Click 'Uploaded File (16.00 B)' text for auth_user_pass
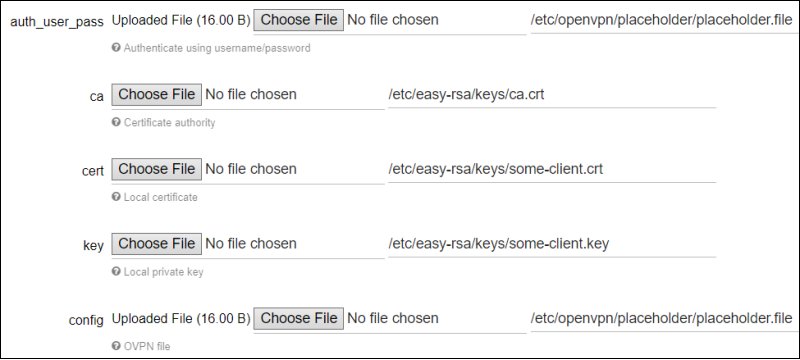Viewport: 800px width, 360px height. pyautogui.click(x=181, y=20)
